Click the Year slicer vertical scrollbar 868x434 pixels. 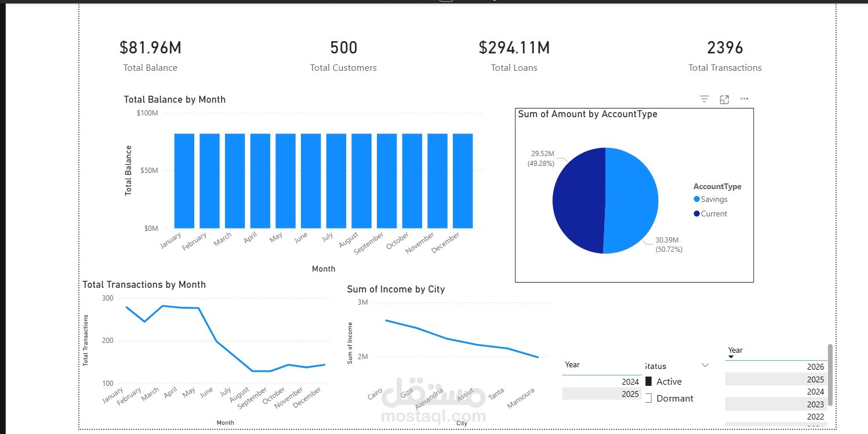[x=830, y=374]
